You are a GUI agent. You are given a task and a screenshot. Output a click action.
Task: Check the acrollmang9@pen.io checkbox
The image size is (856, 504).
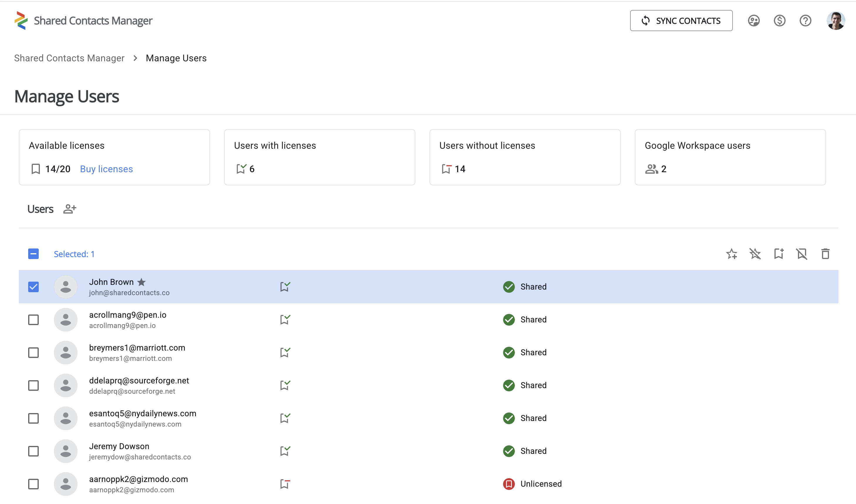pyautogui.click(x=33, y=319)
